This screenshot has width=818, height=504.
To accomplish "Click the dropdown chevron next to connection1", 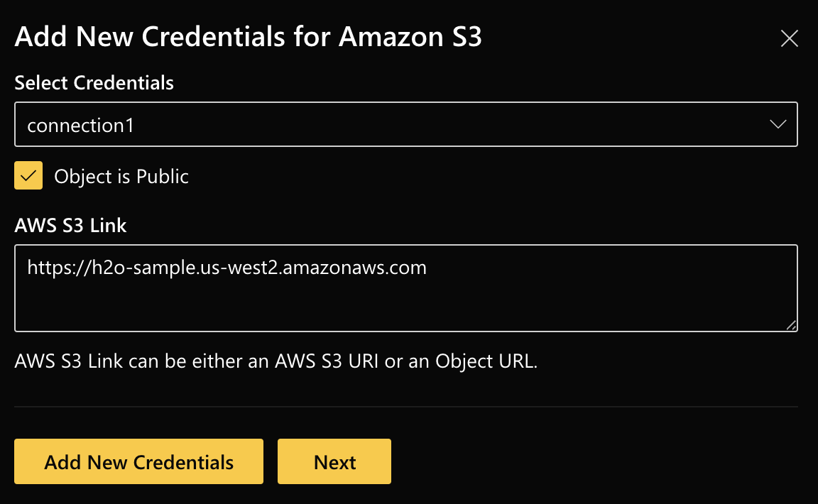I will click(x=778, y=124).
